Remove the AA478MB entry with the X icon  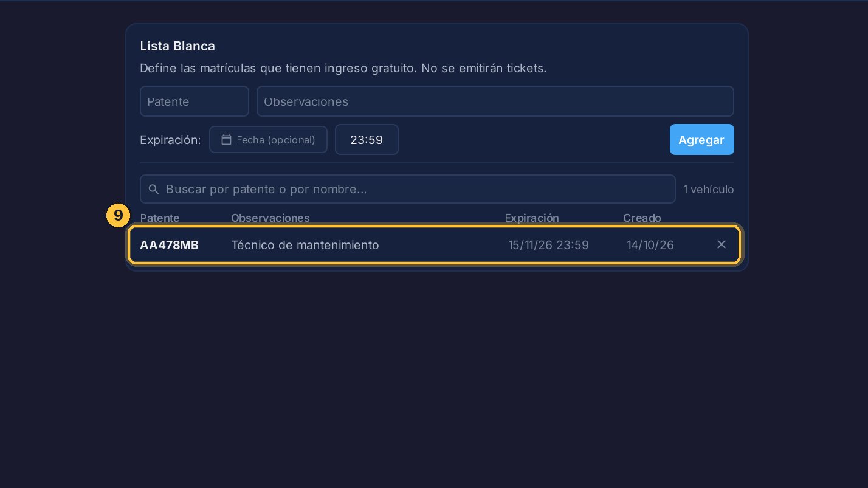(722, 244)
